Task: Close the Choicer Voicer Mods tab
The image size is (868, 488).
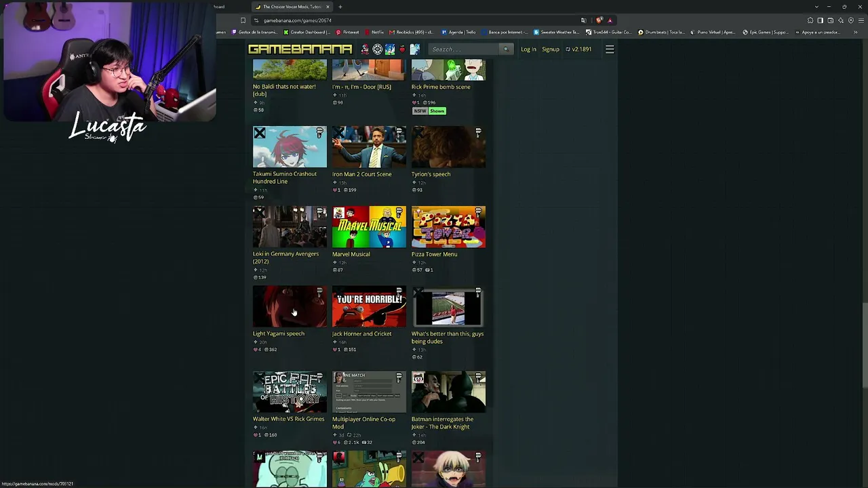Action: pyautogui.click(x=328, y=7)
